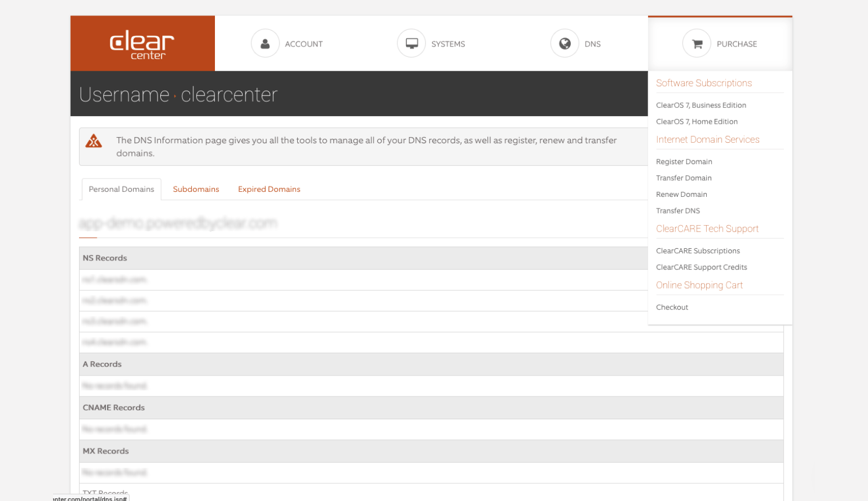Switch to the Expired Domains tab
Screen dimensions: 868x501
(x=269, y=189)
